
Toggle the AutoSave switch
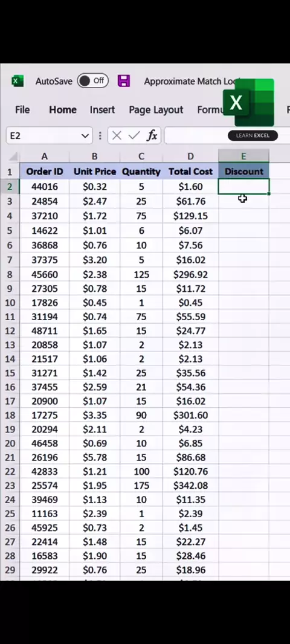coord(93,81)
